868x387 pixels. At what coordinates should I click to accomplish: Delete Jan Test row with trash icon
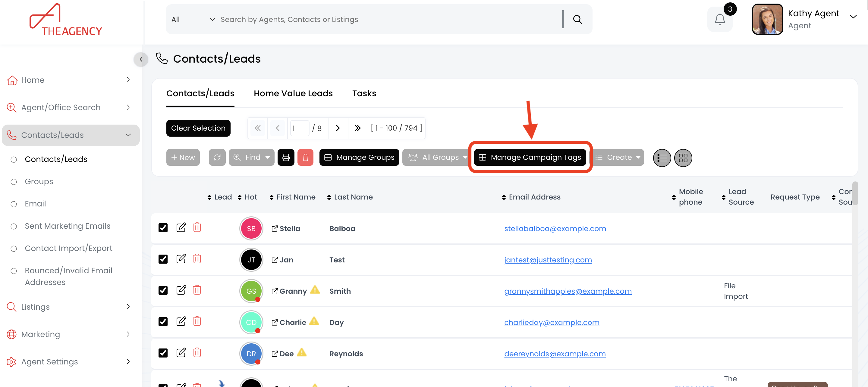tap(197, 259)
